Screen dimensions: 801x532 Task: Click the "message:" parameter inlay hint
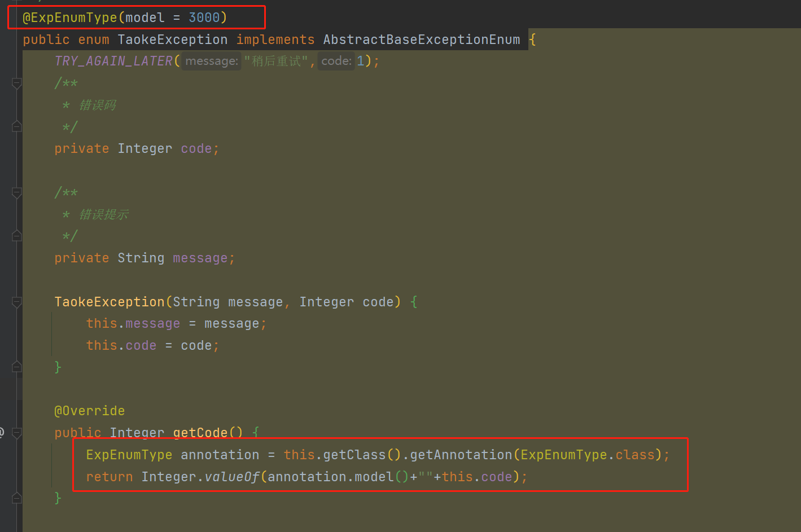(212, 61)
